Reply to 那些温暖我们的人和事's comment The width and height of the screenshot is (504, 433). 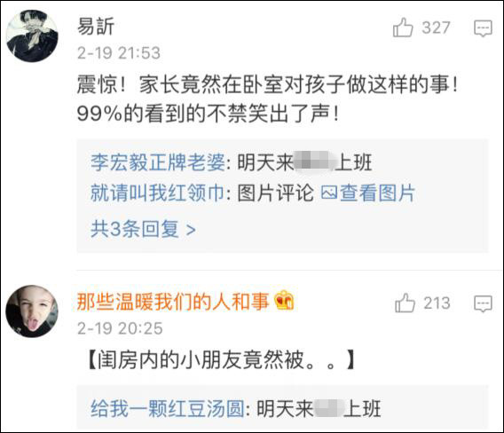(x=483, y=303)
